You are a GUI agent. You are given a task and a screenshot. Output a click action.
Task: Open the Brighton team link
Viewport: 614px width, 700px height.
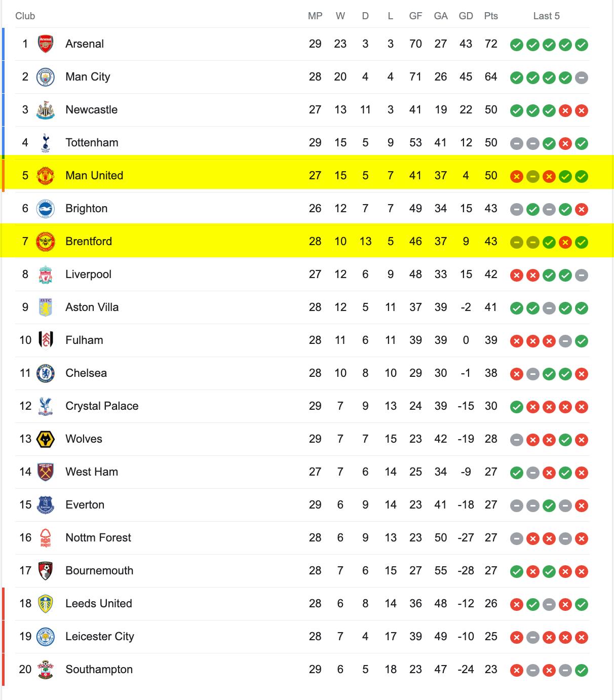pos(87,209)
